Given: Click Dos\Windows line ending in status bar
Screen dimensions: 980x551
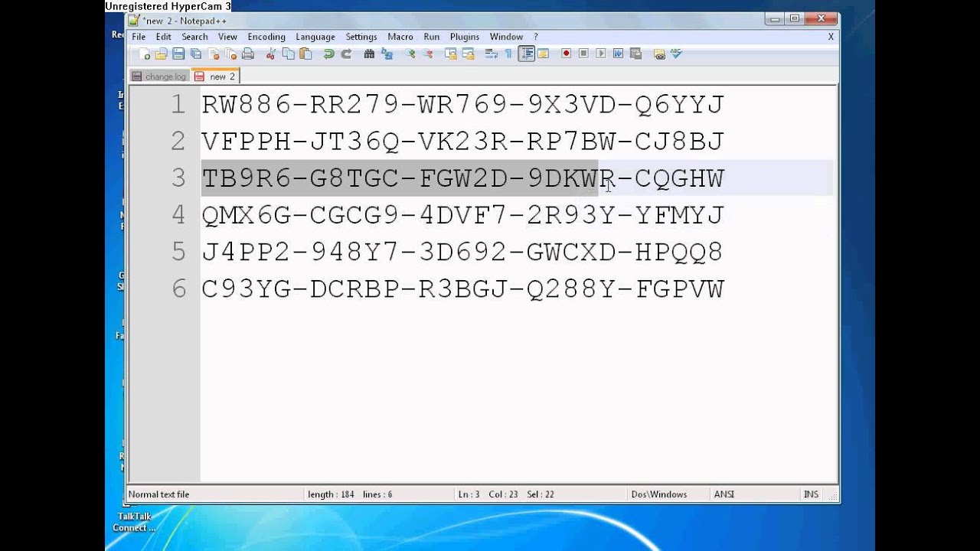Looking at the screenshot, I should tap(659, 494).
